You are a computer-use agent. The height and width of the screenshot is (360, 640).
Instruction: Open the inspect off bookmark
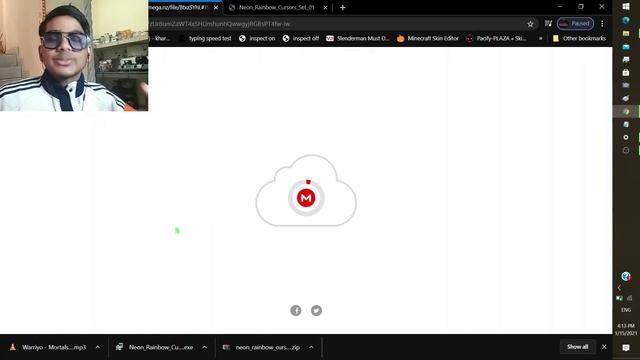pos(301,38)
